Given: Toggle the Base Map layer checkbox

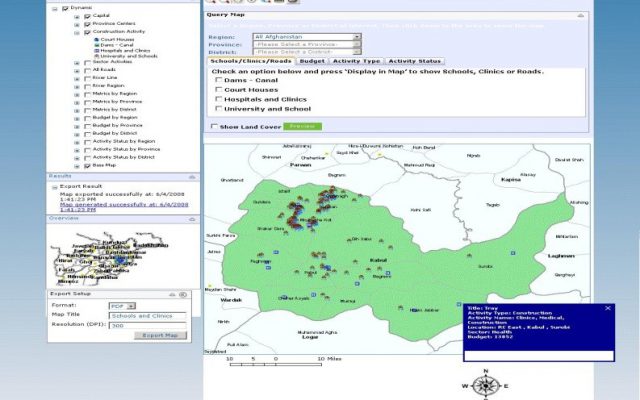Looking at the screenshot, I should click(x=85, y=165).
